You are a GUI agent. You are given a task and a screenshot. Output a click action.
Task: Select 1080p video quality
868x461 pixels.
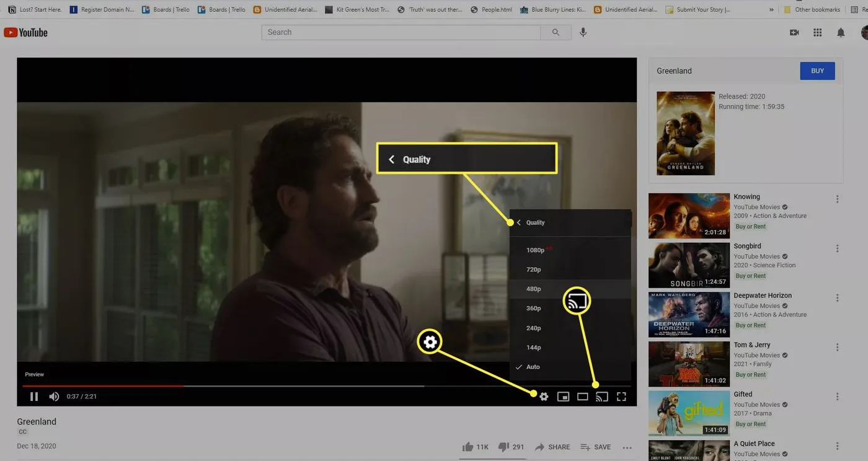coord(536,250)
